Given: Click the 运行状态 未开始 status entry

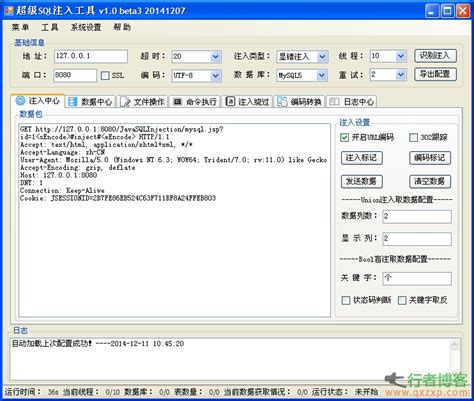Looking at the screenshot, I should (345, 392).
